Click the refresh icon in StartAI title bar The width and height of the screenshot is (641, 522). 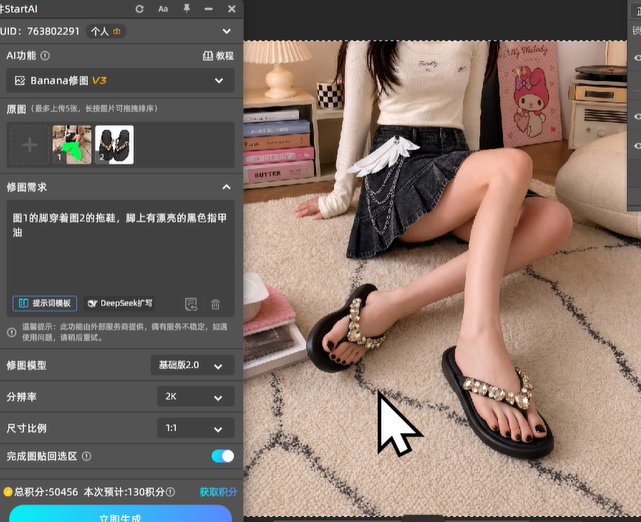coord(139,9)
